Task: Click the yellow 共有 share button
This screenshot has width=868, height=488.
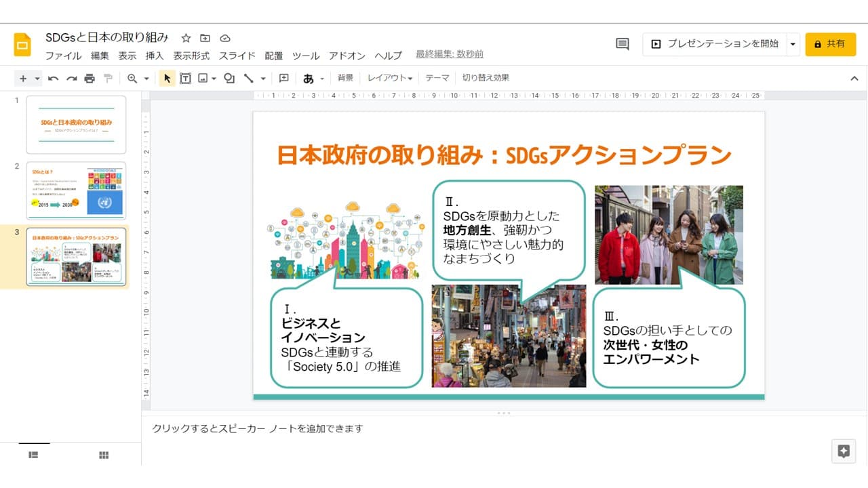Action: (x=830, y=44)
